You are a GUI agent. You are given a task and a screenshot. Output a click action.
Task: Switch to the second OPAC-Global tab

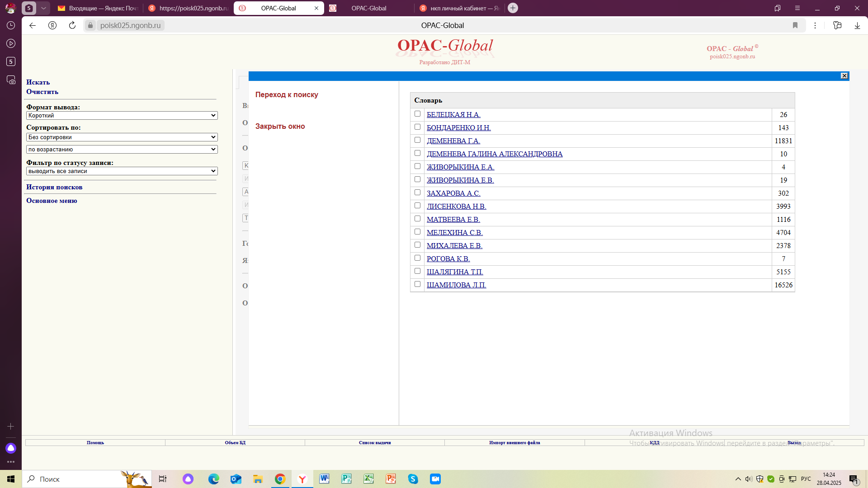tap(368, 8)
